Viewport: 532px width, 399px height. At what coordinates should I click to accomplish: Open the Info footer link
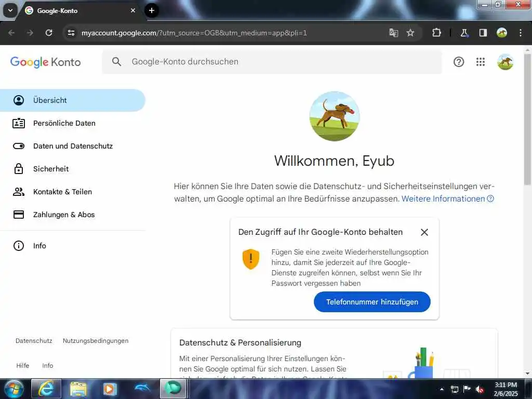[47, 365]
